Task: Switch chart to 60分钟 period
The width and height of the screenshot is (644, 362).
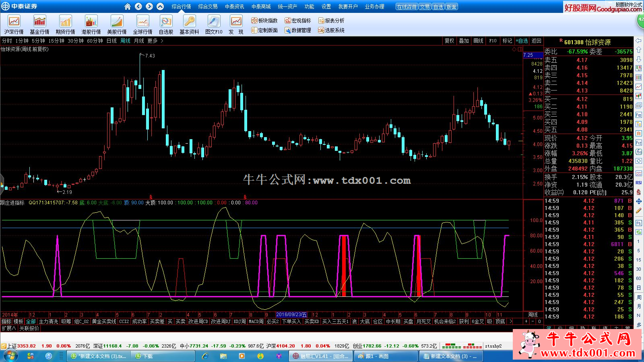Action: tap(95, 41)
